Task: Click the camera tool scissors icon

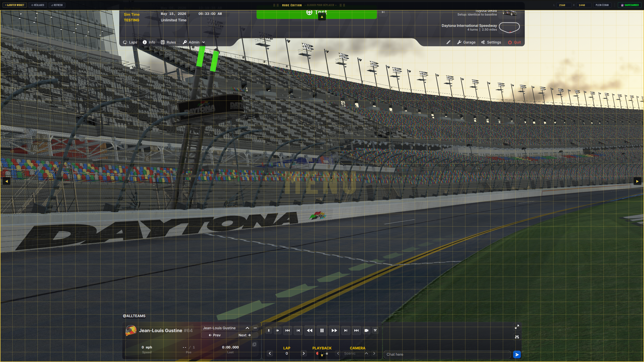Action: 375,331
